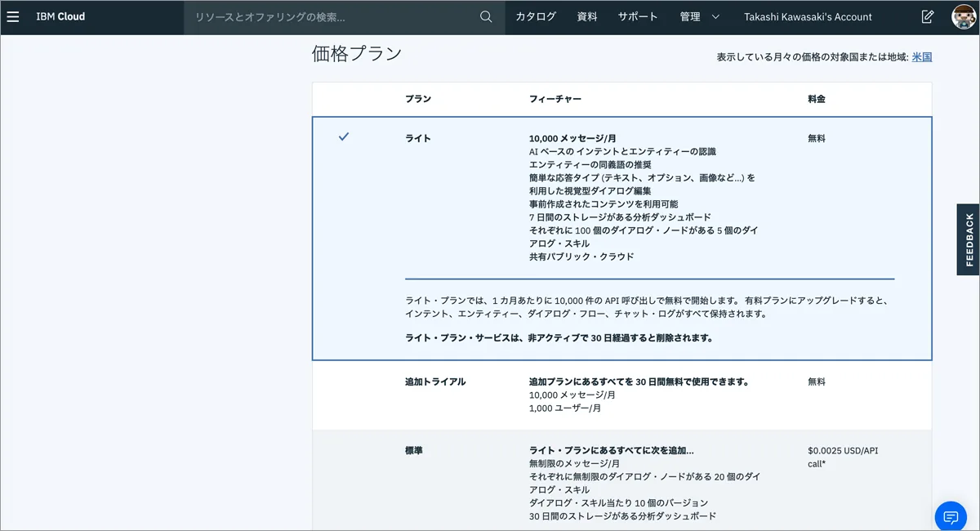Click the 米国 country link
980x531 pixels.
tap(922, 57)
